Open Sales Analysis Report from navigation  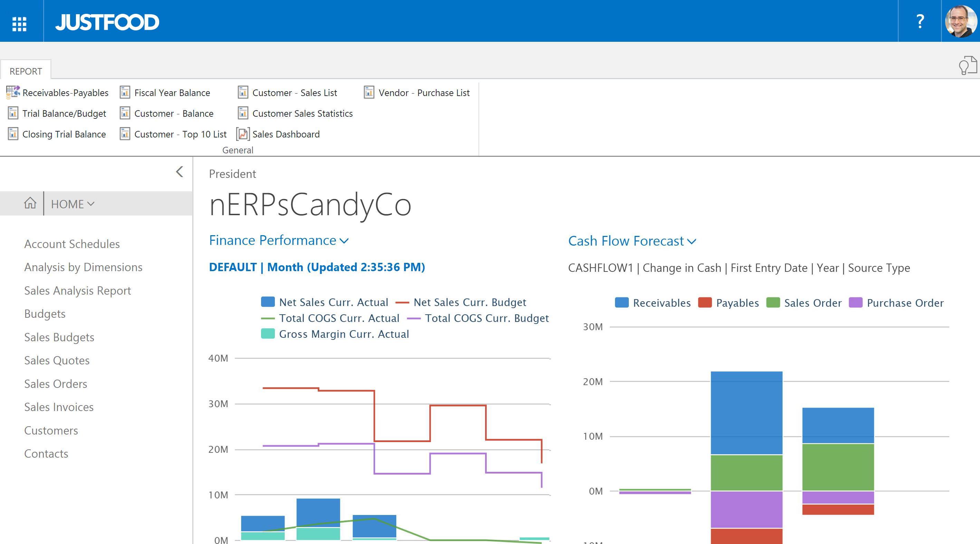[x=77, y=290]
